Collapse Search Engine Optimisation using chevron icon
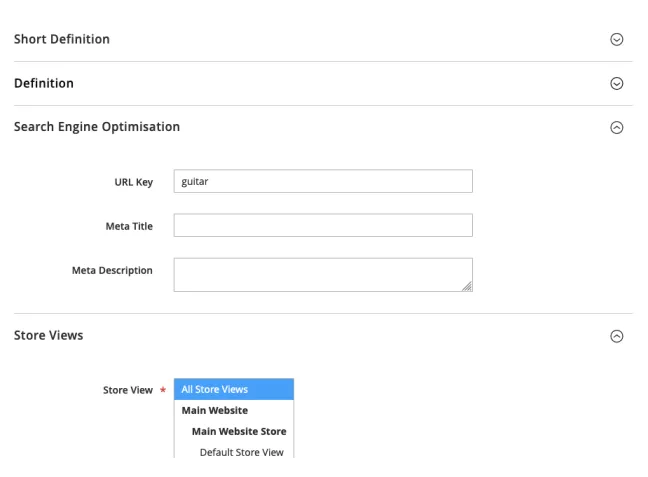The image size is (648, 477). coord(616,128)
